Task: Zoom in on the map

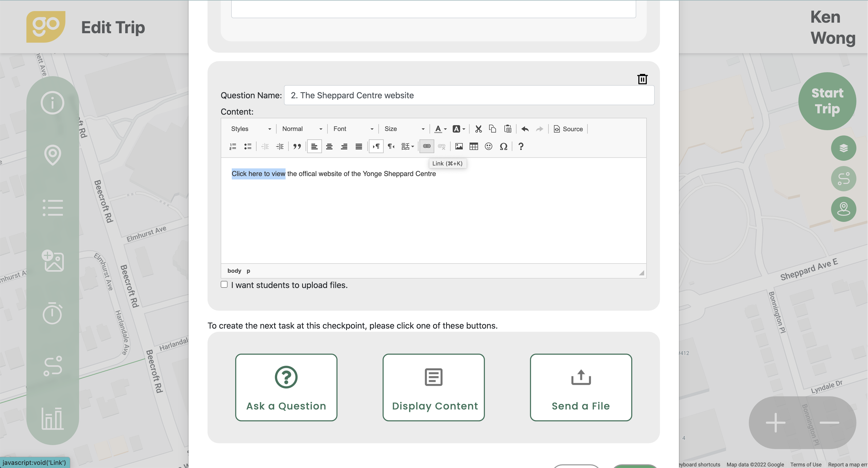Action: click(x=776, y=423)
